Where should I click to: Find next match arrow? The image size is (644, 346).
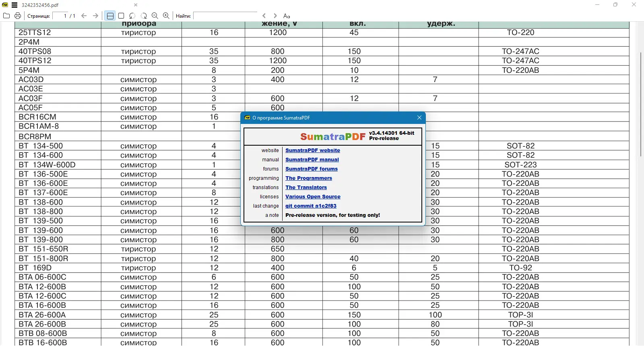(x=275, y=16)
